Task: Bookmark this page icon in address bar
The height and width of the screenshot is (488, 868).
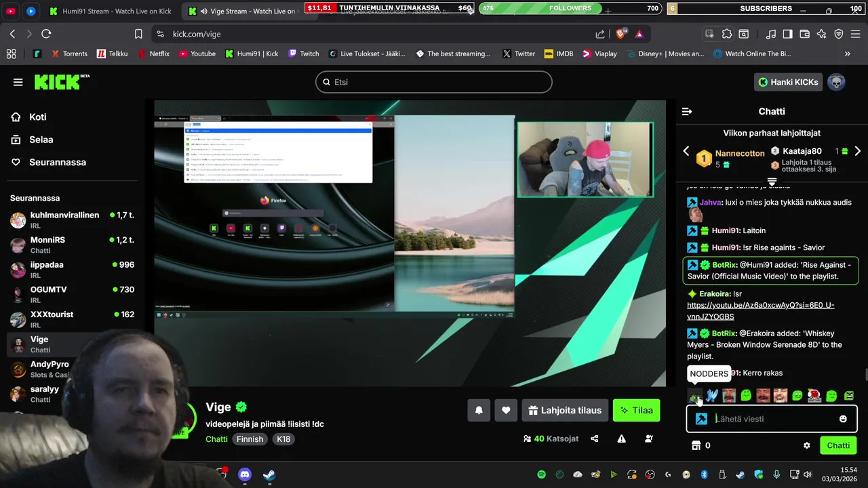Action: [x=138, y=34]
